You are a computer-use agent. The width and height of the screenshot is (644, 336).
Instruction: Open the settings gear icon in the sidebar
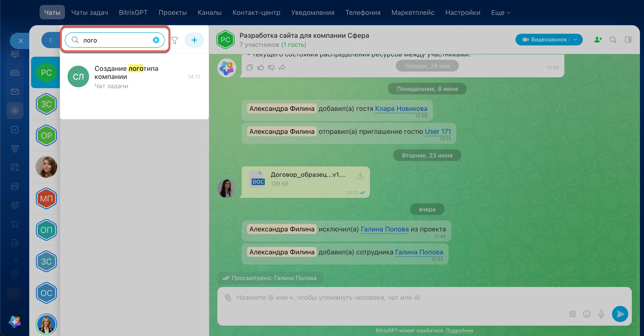pos(15,274)
